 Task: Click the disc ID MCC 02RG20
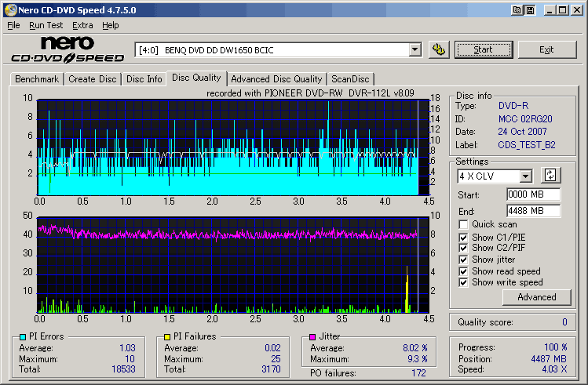click(525, 119)
